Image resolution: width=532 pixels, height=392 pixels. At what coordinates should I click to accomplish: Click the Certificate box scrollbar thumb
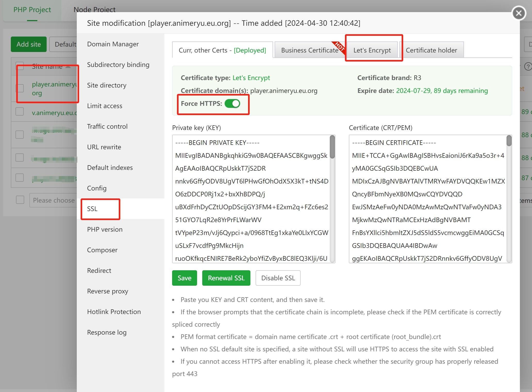[509, 141]
